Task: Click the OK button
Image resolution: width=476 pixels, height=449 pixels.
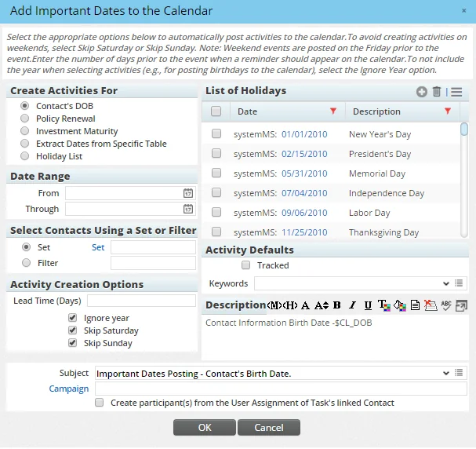Action: pyautogui.click(x=205, y=428)
